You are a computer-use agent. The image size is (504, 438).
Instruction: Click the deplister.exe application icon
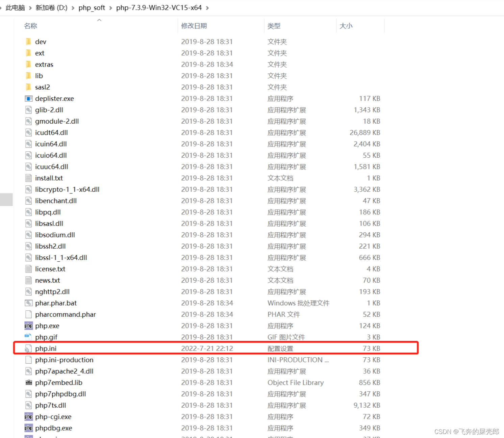pyautogui.click(x=28, y=98)
